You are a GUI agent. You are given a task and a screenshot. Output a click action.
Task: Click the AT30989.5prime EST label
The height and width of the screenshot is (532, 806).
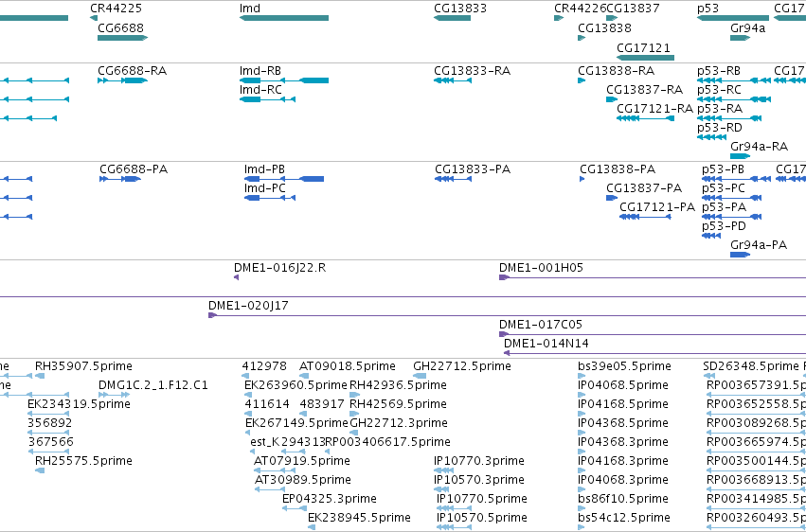point(303,480)
